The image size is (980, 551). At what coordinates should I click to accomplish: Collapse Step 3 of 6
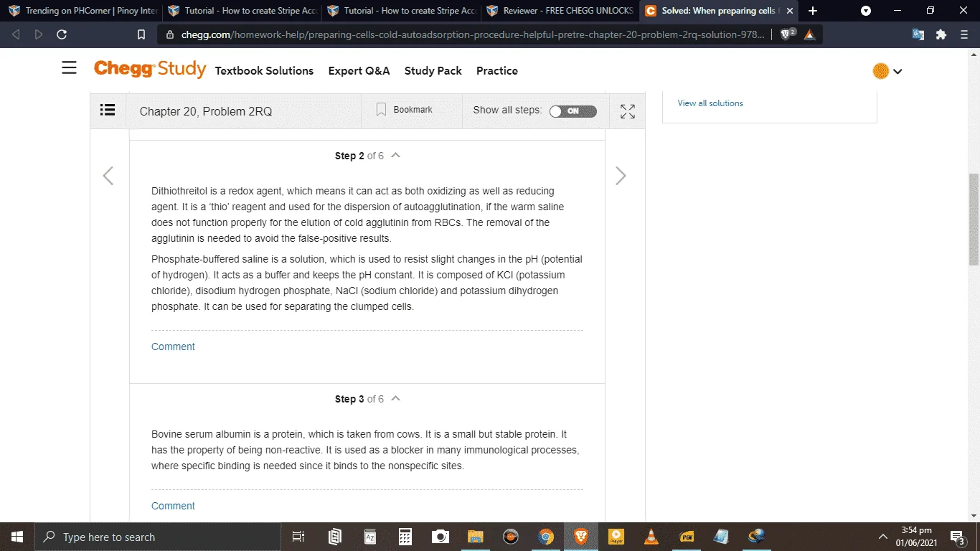[x=395, y=398]
